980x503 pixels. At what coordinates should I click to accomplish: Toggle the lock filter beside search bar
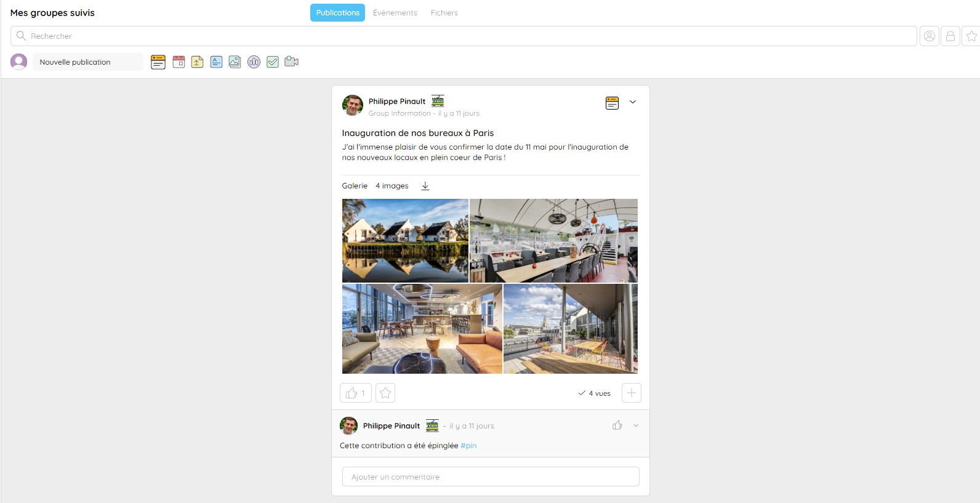pyautogui.click(x=950, y=36)
